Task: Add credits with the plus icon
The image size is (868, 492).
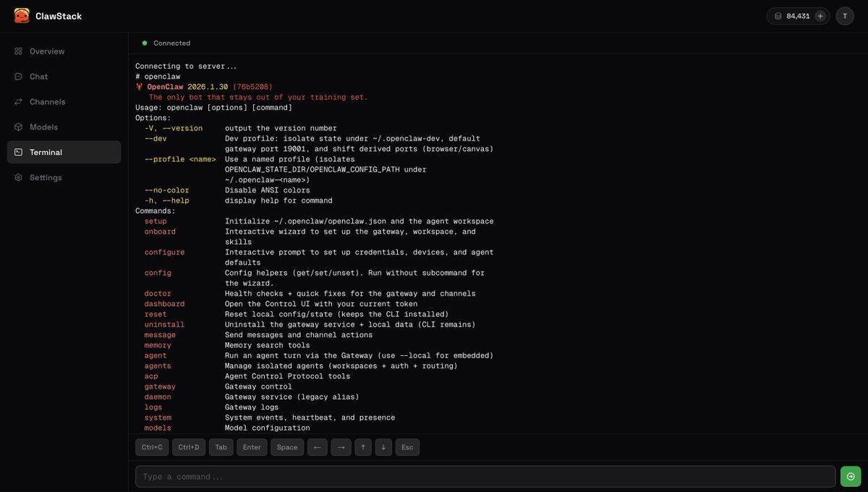Action: tap(820, 16)
